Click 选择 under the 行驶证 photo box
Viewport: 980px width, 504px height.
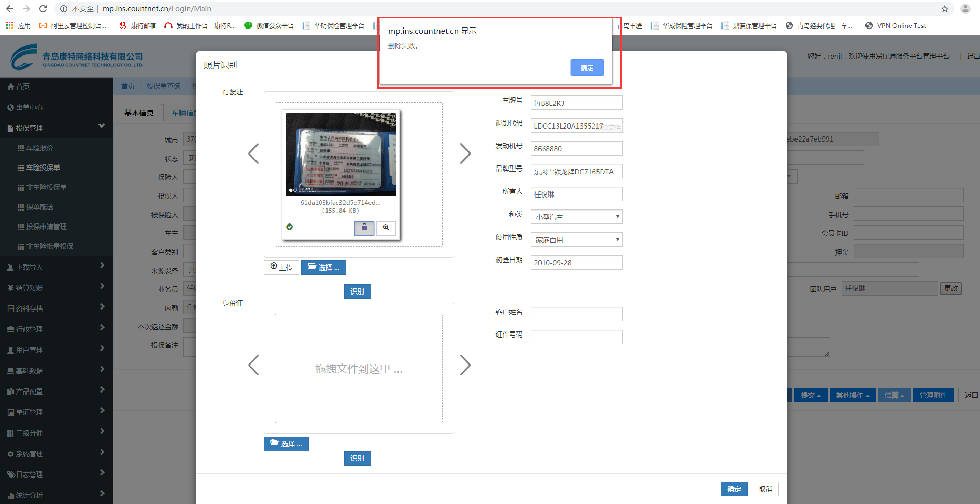(x=323, y=267)
